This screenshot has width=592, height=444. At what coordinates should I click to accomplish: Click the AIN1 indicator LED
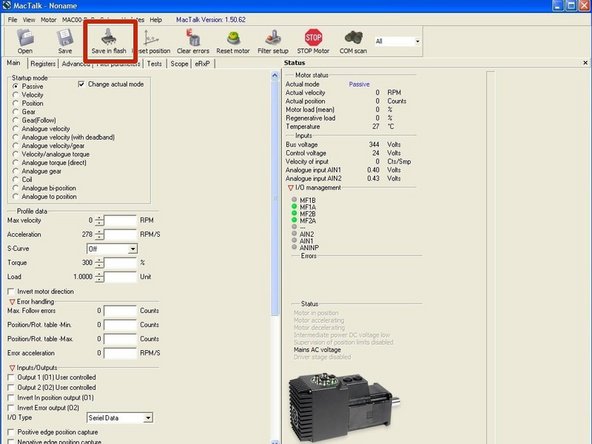tap(294, 240)
